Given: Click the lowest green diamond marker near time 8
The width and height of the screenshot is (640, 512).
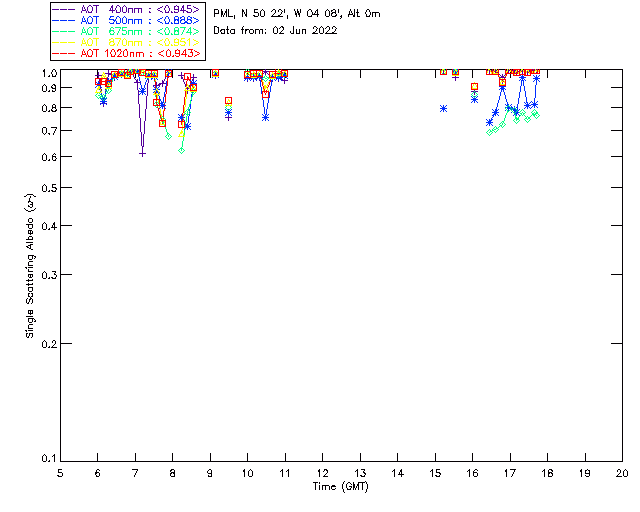Looking at the screenshot, I should click(182, 150).
